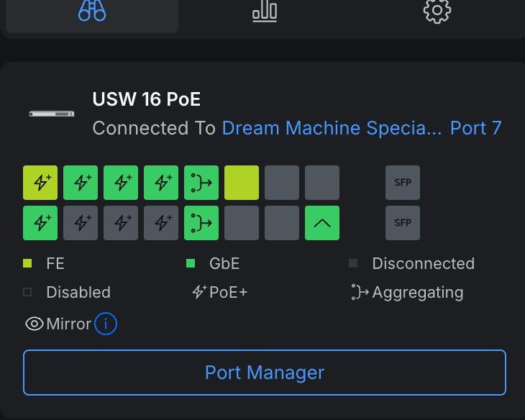Select top-row green PoE+ port 3
Image resolution: width=525 pixels, height=420 pixels.
pyautogui.click(x=81, y=183)
